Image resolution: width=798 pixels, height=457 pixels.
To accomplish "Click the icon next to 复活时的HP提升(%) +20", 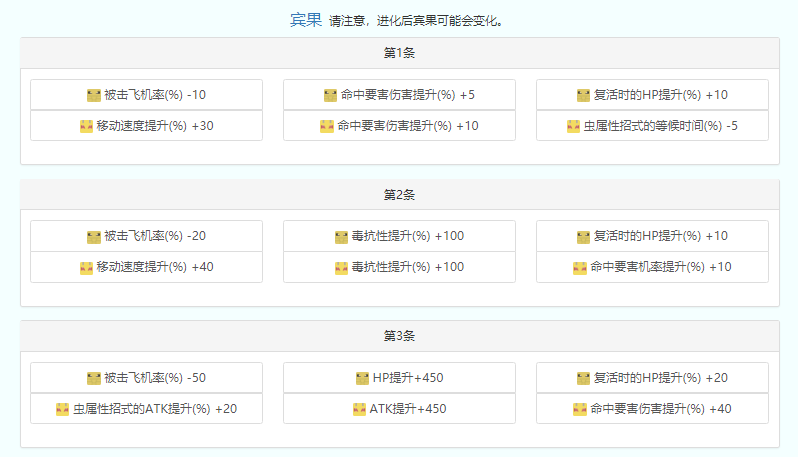I will (583, 378).
